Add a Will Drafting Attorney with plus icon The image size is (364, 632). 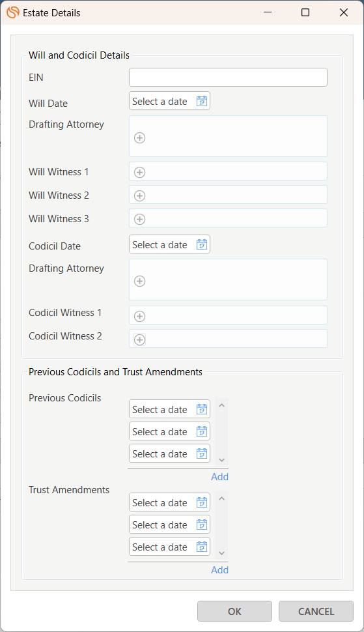coord(140,138)
